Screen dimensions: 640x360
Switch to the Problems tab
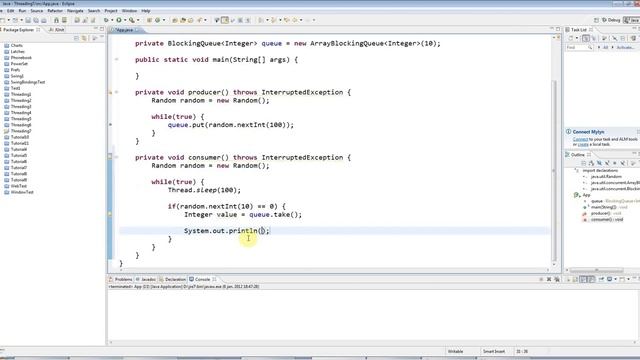121,280
